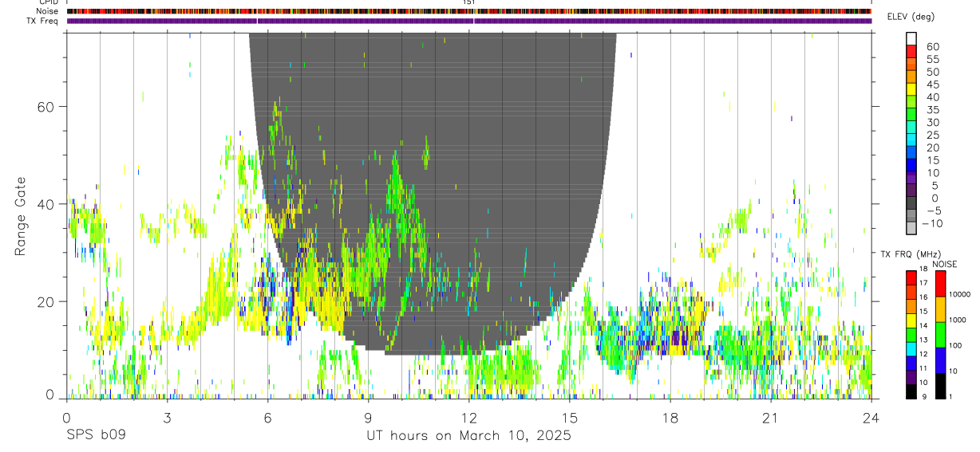Click the Noise color strip at top
980x452 pixels.
(x=468, y=11)
